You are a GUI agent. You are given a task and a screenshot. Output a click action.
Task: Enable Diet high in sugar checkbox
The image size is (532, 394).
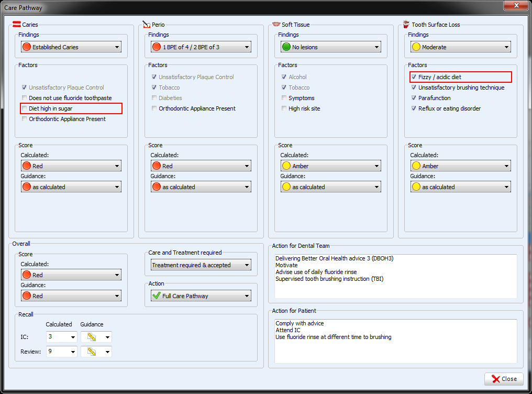25,108
